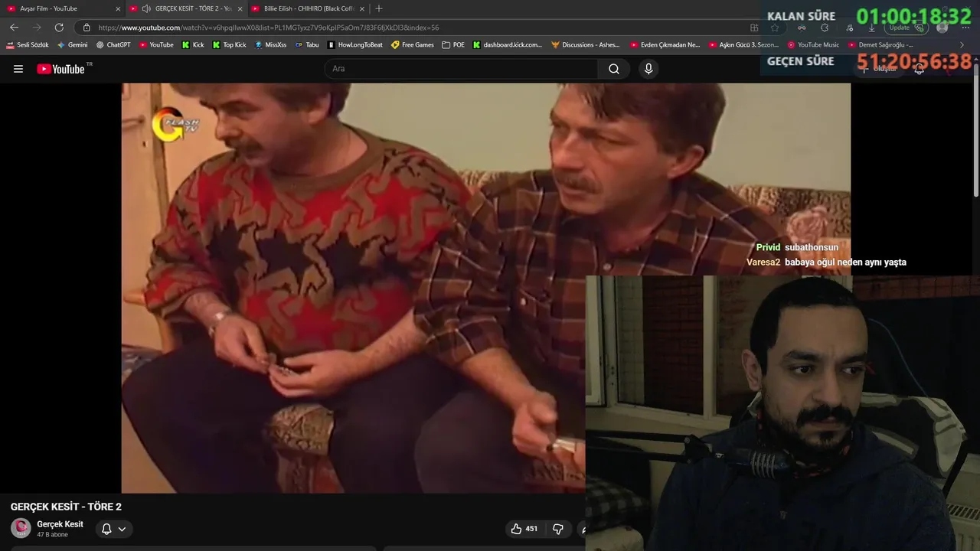Image resolution: width=980 pixels, height=551 pixels.
Task: Open the Kick bookmark
Action: click(x=193, y=44)
